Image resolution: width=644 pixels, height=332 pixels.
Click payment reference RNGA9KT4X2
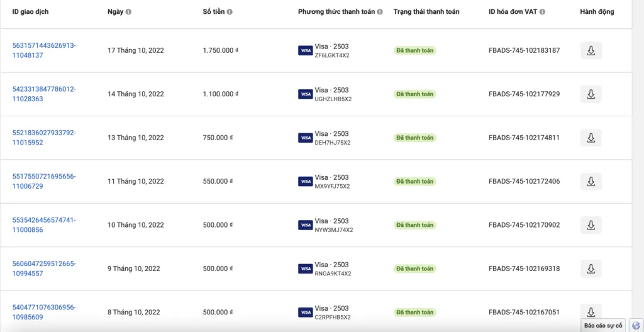(x=333, y=274)
